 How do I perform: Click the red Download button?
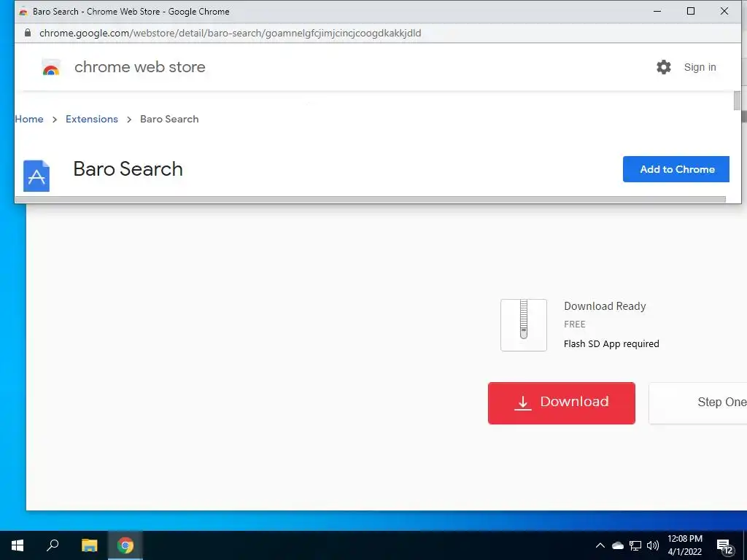pyautogui.click(x=561, y=402)
